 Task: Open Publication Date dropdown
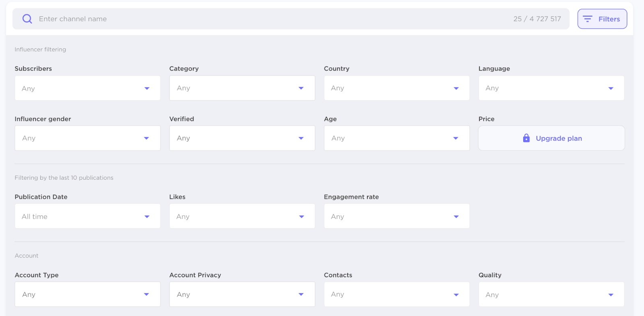click(87, 216)
